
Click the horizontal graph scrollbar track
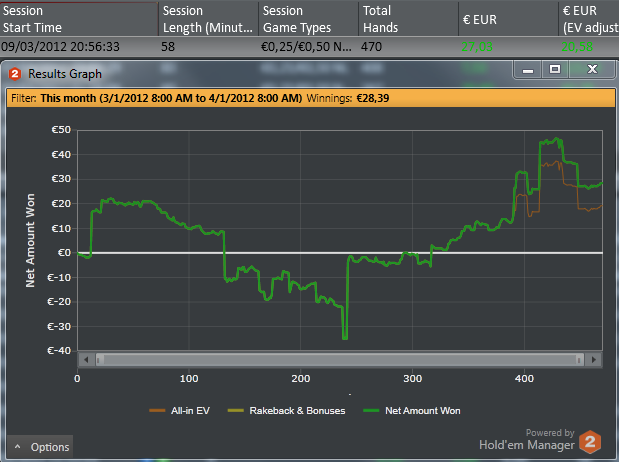(340, 360)
